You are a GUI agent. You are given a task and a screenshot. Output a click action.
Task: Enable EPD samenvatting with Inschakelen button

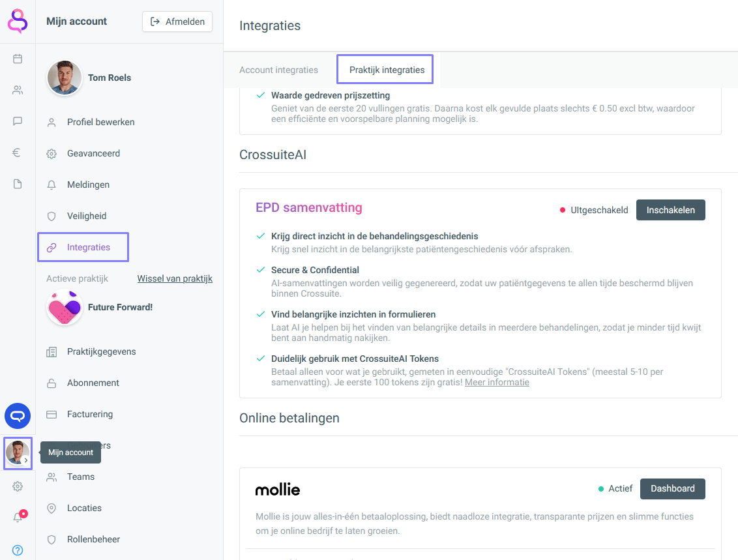[x=670, y=210]
